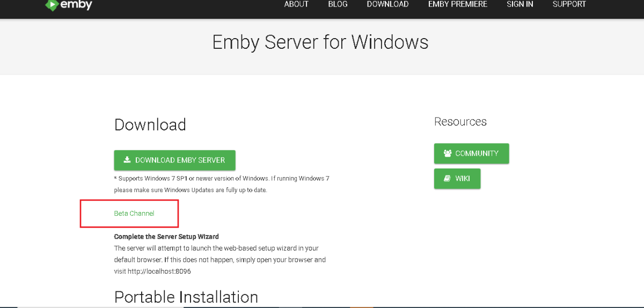Viewport: 644px width, 308px height.
Task: Open the SUPPORT menu item
Action: pyautogui.click(x=569, y=4)
